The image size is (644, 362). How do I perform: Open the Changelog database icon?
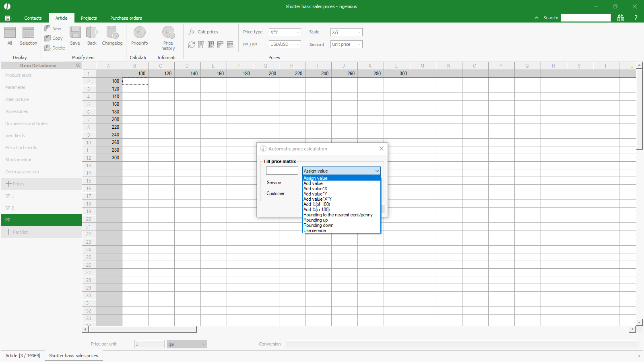112,33
